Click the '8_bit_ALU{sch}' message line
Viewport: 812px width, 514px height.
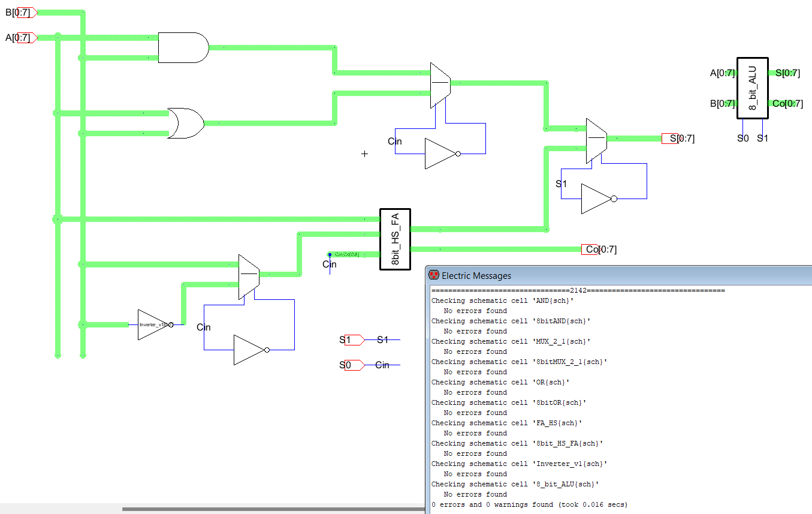(x=515, y=484)
